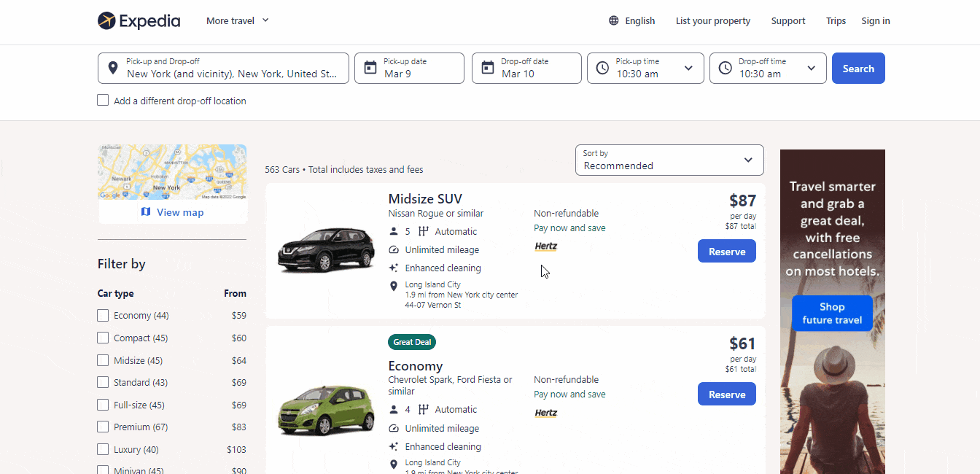Screen dimensions: 980x474
Task: Click the sparkle cleaning icon on Midsize SUV
Action: coord(394,268)
